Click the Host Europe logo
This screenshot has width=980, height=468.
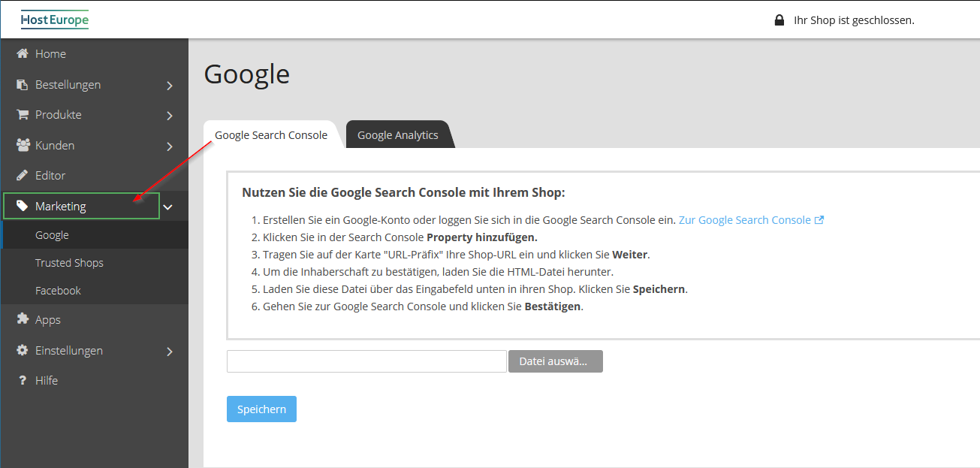tap(55, 20)
